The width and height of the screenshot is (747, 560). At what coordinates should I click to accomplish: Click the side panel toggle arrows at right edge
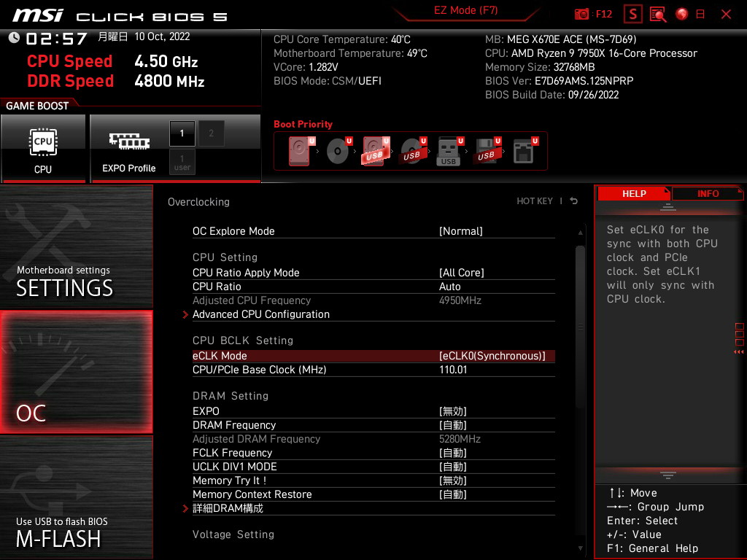739,352
